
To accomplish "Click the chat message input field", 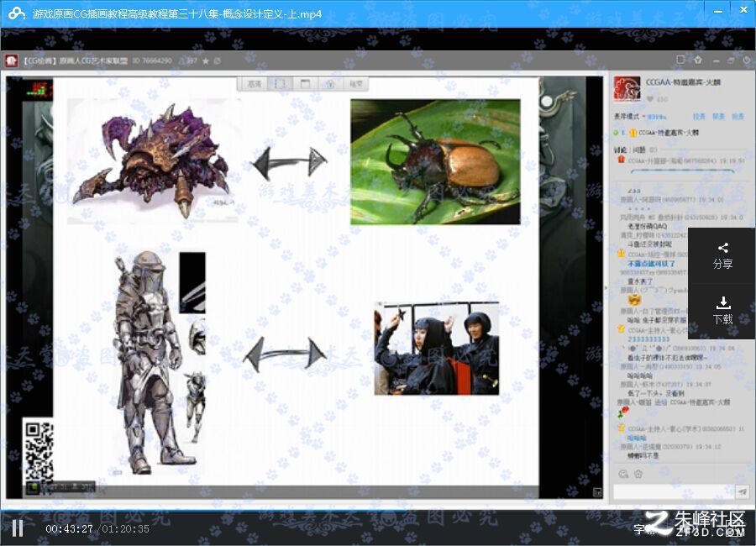I will tap(673, 491).
